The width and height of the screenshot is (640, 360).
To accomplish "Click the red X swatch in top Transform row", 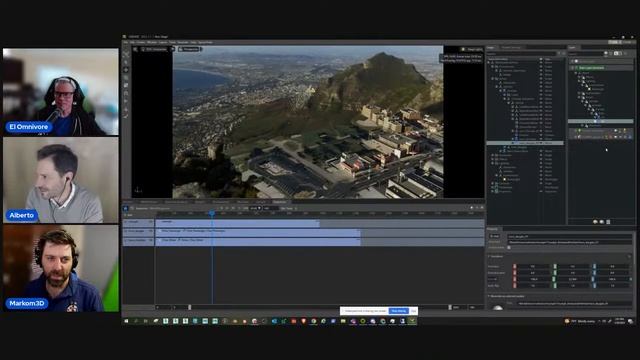I will pos(515,266).
